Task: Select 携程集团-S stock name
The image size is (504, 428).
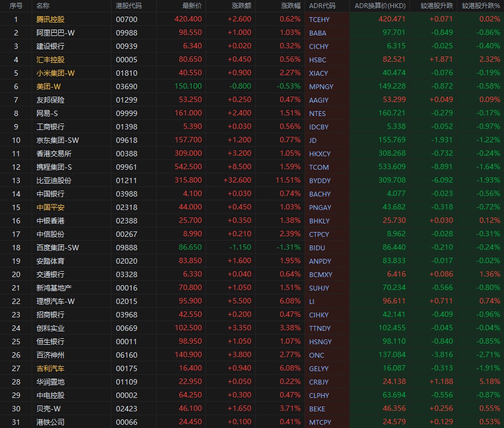Action: coord(54,167)
